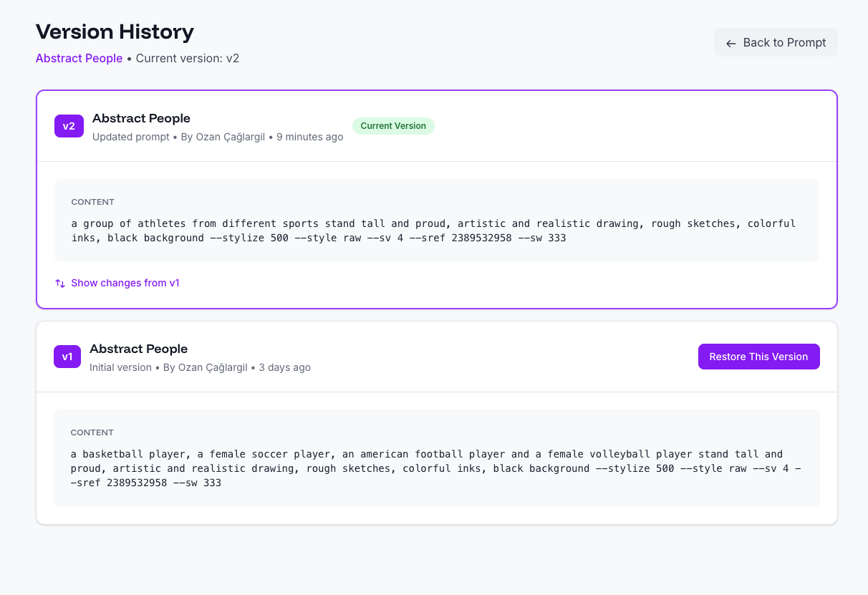Select the v2 prompt content text area
The image size is (868, 595).
point(436,230)
